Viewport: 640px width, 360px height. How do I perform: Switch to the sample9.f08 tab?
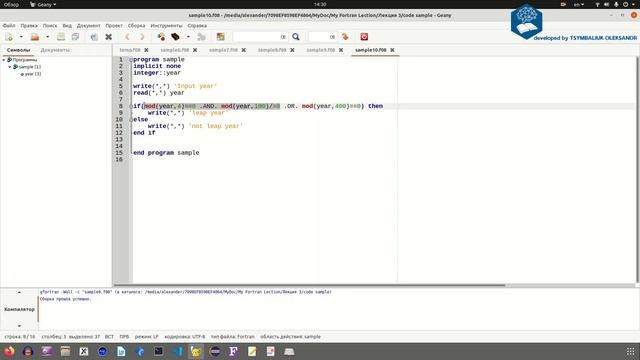[x=321, y=50]
